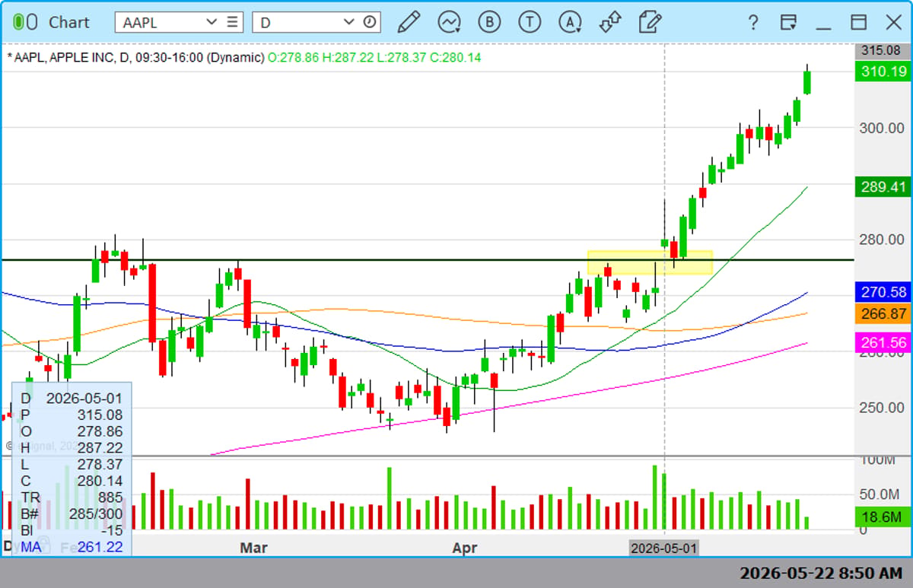The width and height of the screenshot is (913, 588).
Task: Click the 315.08 cursor price label
Action: pyautogui.click(x=883, y=51)
